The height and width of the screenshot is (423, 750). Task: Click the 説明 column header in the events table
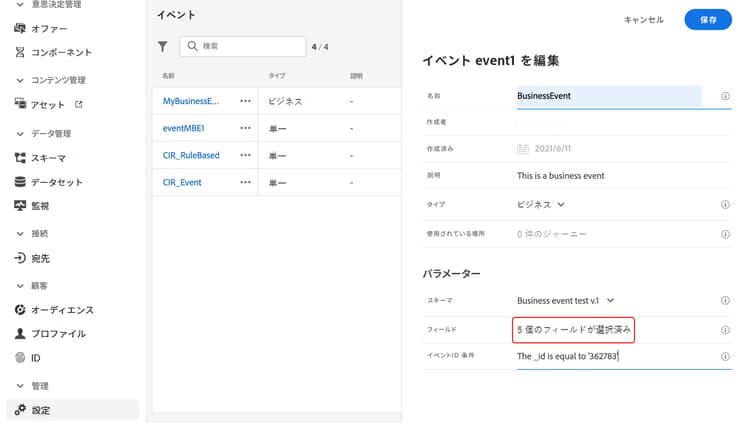point(356,76)
